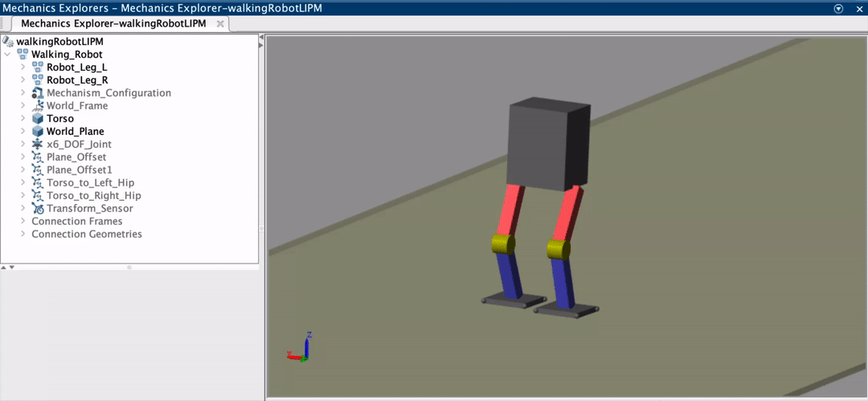Select the World_Plane tree label

click(76, 131)
